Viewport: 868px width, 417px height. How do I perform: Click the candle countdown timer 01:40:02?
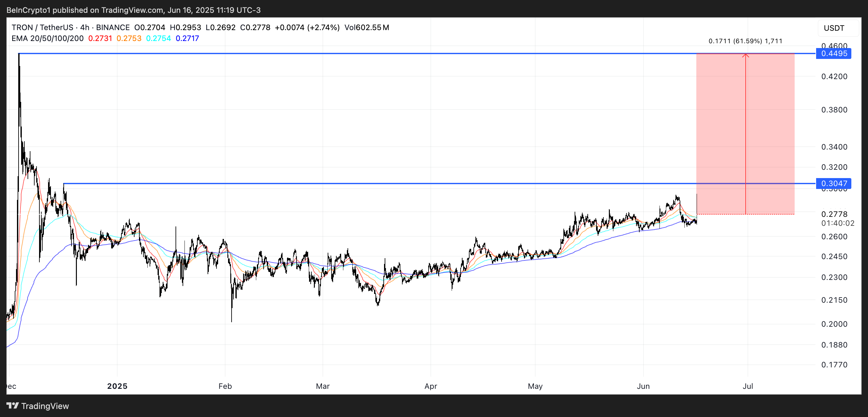point(837,223)
